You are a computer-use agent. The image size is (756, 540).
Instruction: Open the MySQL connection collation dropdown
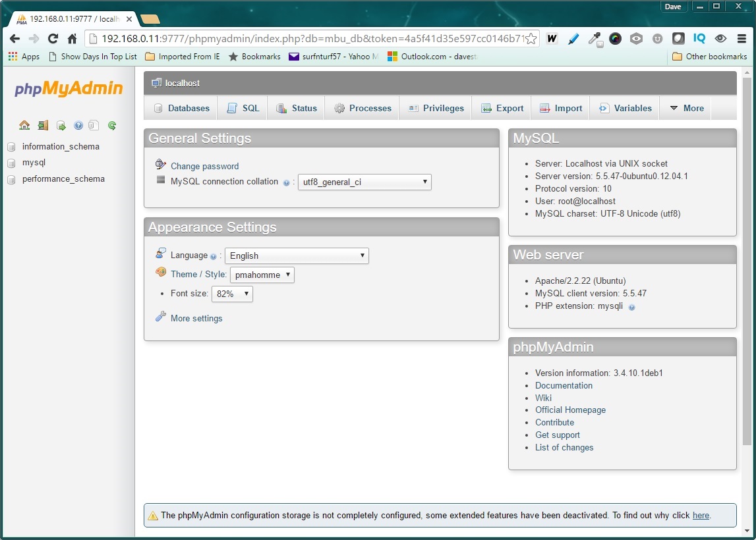click(x=364, y=182)
